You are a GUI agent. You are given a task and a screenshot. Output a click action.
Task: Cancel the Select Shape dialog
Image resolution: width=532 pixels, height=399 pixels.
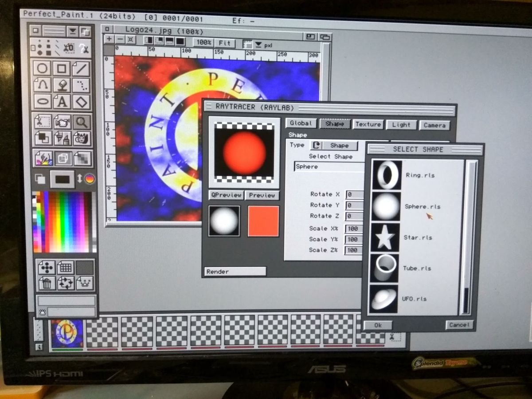point(459,325)
